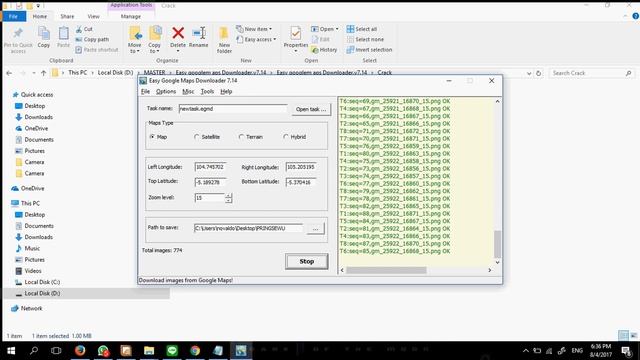Go up one folder level arrow
Viewport: 640px width, 360px height.
(43, 73)
